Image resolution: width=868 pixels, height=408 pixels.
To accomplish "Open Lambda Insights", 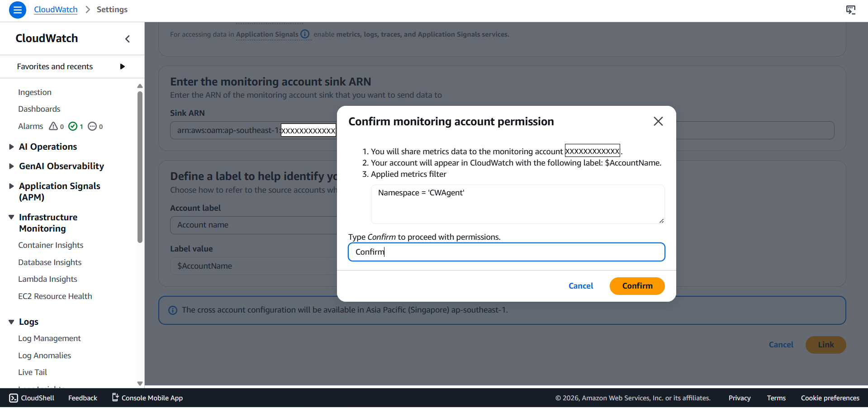I will pos(47,279).
